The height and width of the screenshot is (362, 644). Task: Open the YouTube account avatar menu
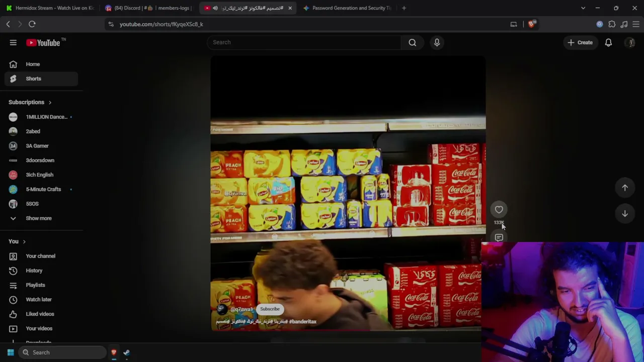[630, 43]
